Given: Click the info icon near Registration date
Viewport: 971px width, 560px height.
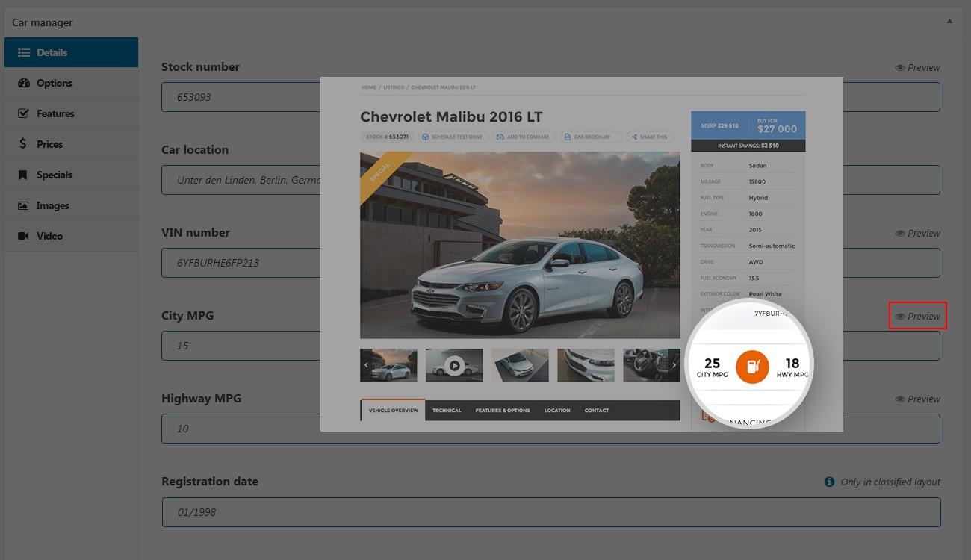Looking at the screenshot, I should [x=829, y=482].
